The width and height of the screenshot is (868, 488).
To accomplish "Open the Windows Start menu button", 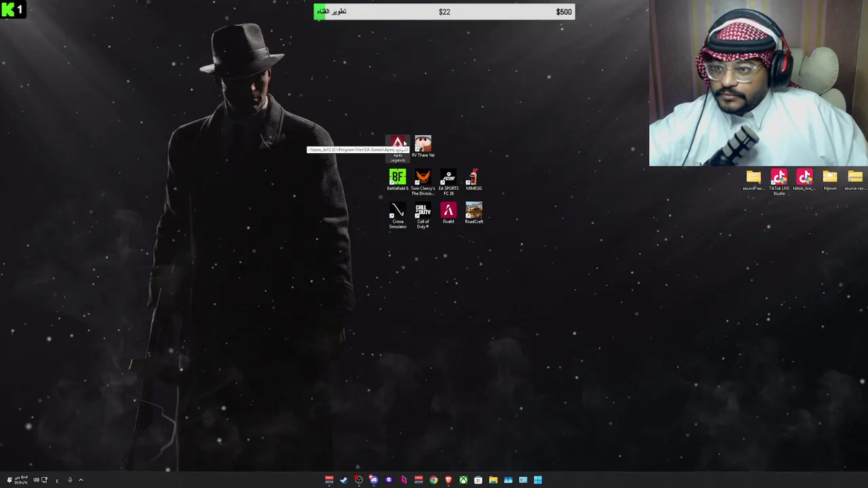I will tap(538, 480).
